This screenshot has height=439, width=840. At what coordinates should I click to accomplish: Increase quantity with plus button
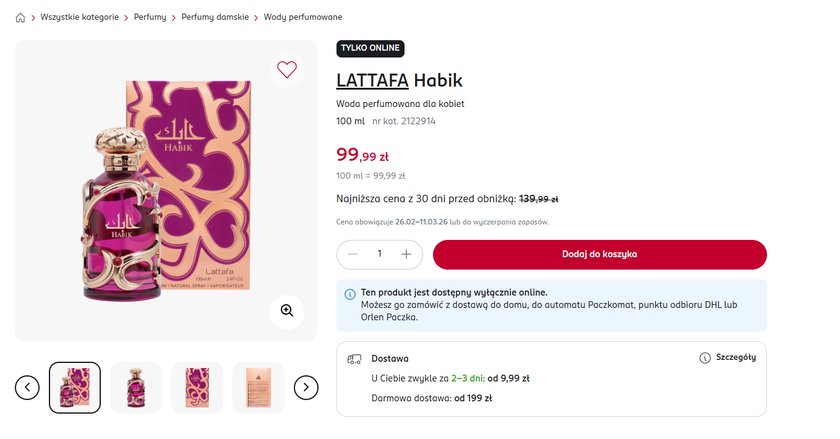point(406,255)
